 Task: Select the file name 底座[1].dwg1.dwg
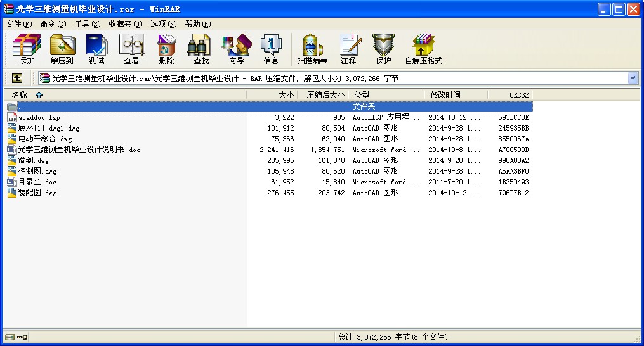pyautogui.click(x=49, y=128)
